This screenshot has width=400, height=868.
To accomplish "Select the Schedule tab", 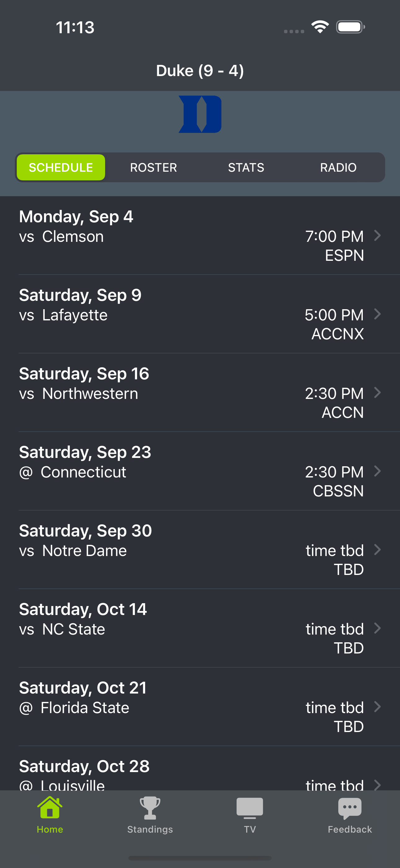I will click(x=61, y=167).
